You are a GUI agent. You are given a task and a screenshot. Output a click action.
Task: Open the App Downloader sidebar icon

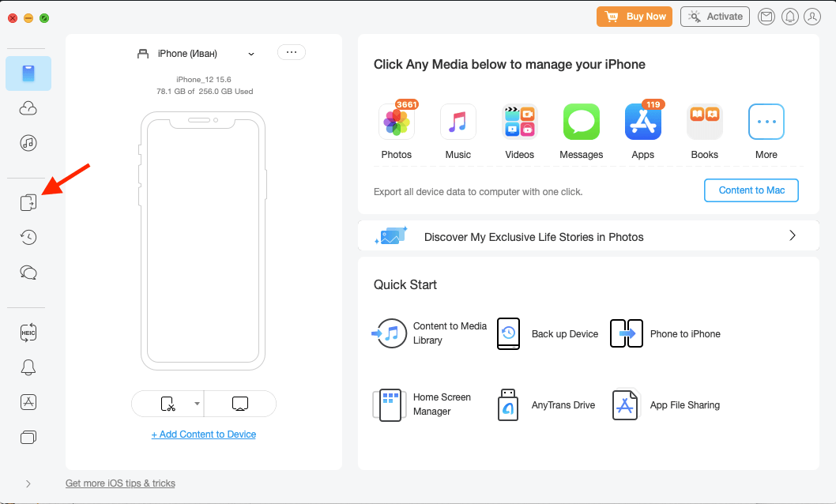pos(28,402)
